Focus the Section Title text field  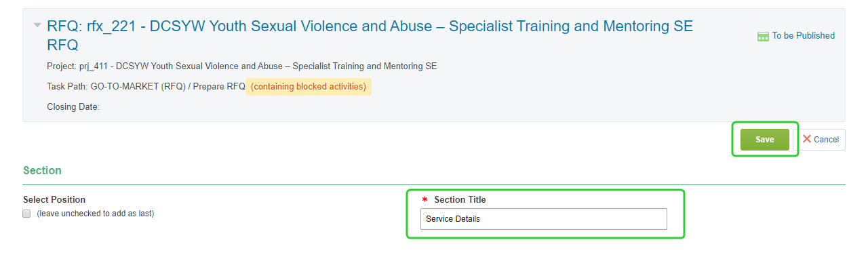(x=544, y=219)
